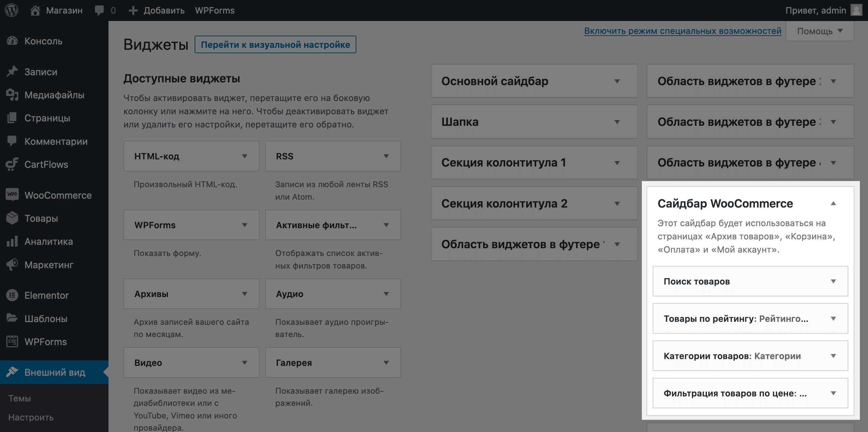Click the home icon next to Магазин
Screen dimensions: 868x432
(35, 10)
